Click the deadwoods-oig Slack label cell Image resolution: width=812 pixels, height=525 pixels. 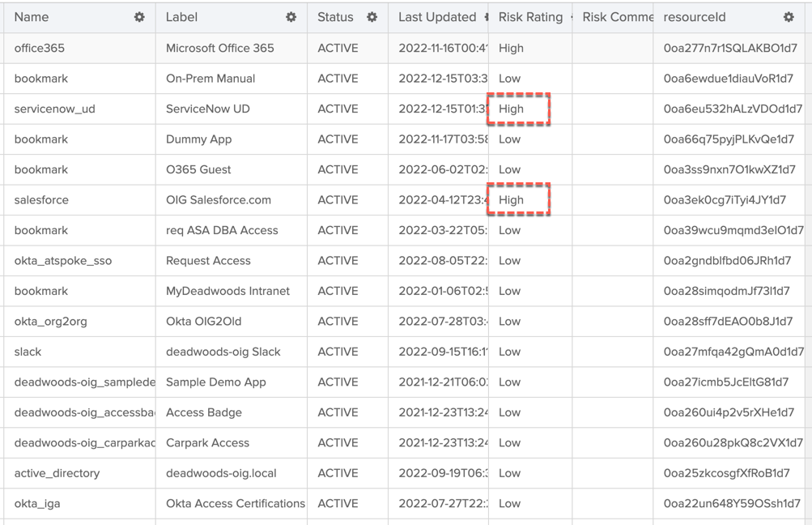[223, 352]
